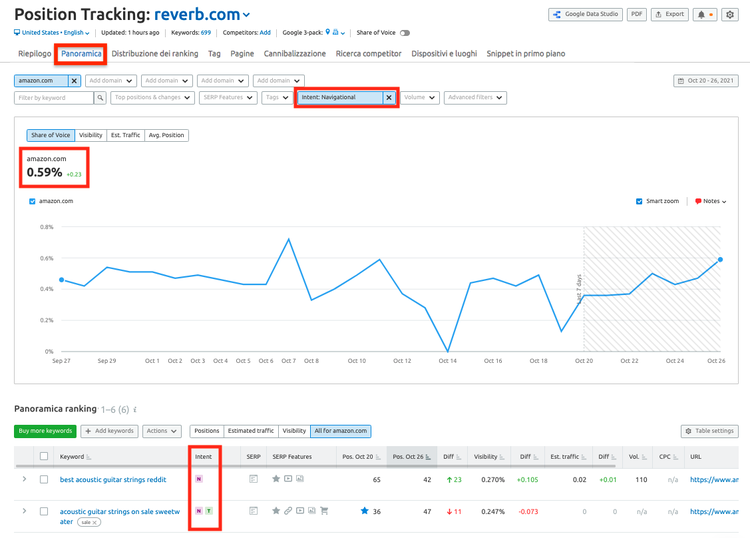This screenshot has width=750, height=538.
Task: Clear the Intent: Navigational filter
Action: point(389,98)
